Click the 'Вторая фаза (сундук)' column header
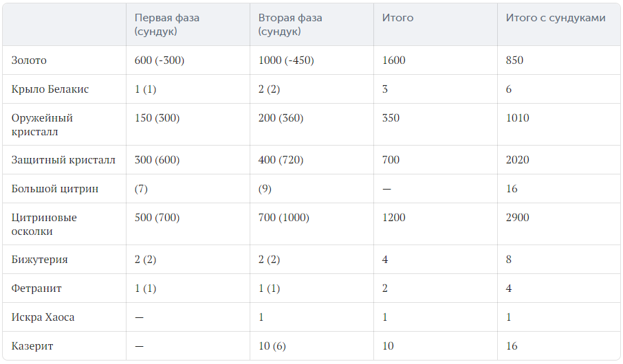 click(290, 24)
